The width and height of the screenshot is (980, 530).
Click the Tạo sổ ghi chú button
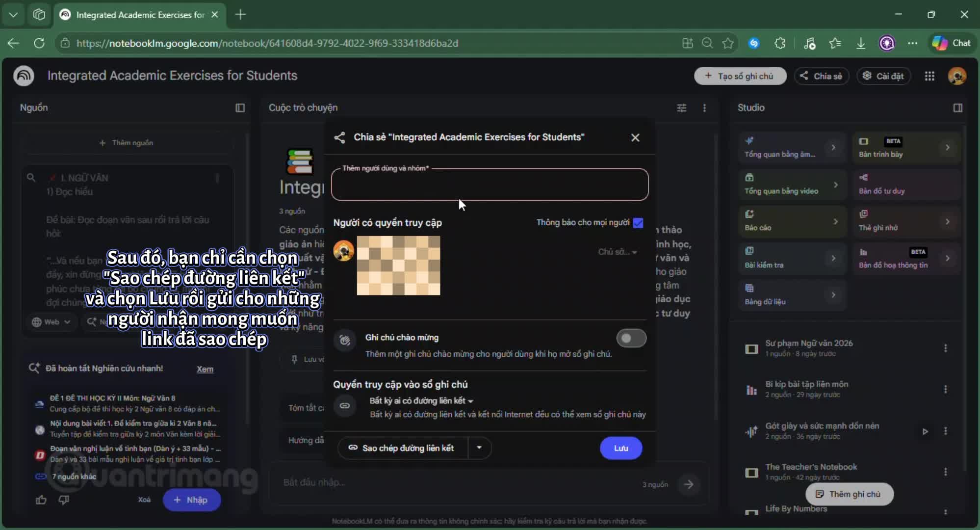(x=740, y=76)
